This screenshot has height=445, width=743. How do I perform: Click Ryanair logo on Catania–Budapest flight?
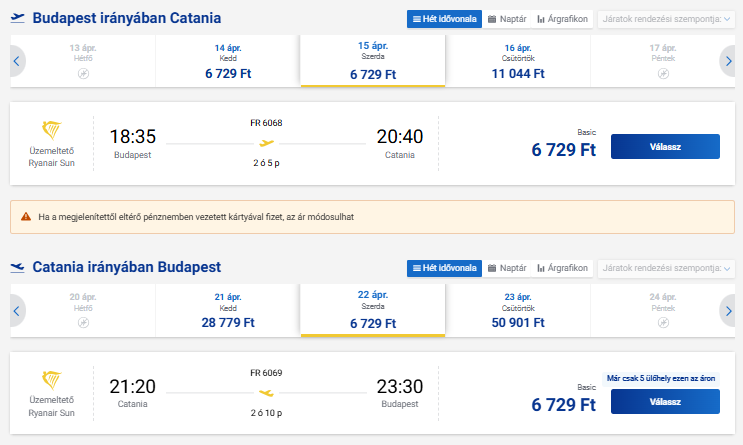pos(52,381)
